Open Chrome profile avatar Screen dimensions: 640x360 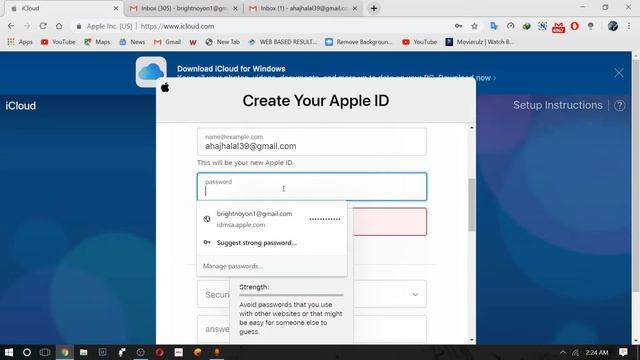tap(613, 26)
